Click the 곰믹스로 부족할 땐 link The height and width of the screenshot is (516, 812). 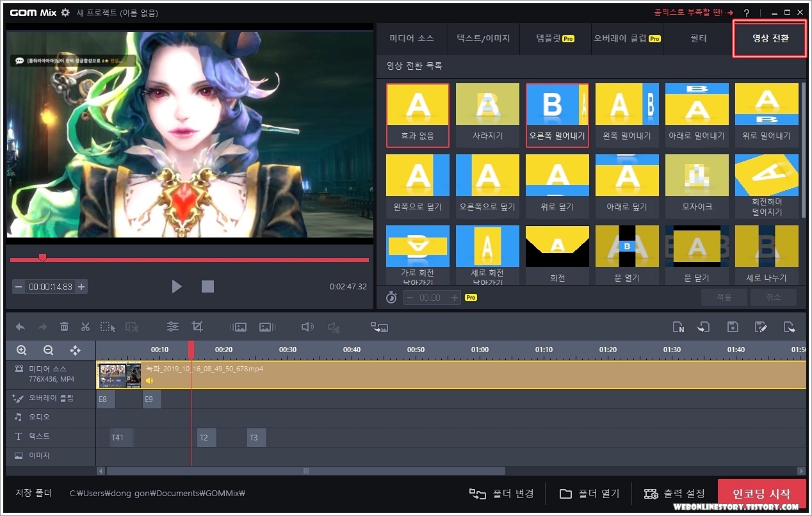[x=693, y=12]
